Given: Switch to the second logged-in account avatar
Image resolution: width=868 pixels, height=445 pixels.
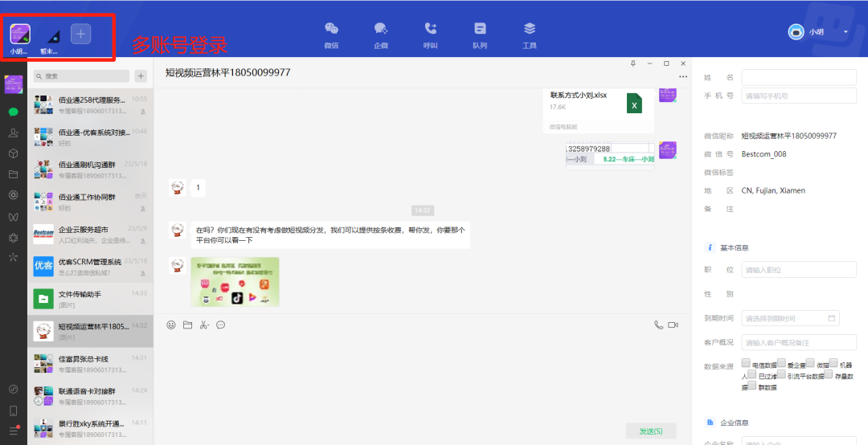Looking at the screenshot, I should [53, 35].
